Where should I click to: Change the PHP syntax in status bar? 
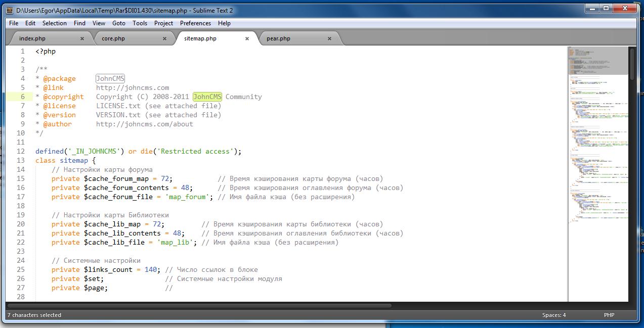609,315
